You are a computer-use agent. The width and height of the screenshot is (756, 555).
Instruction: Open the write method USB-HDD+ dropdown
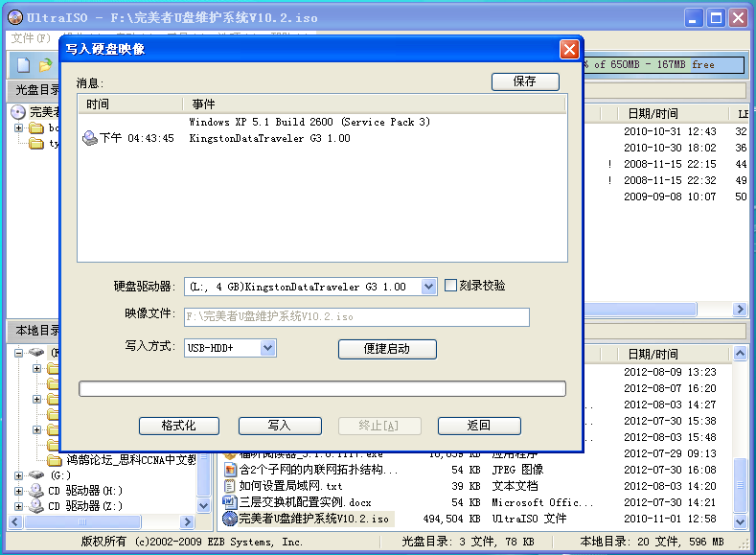pos(268,348)
